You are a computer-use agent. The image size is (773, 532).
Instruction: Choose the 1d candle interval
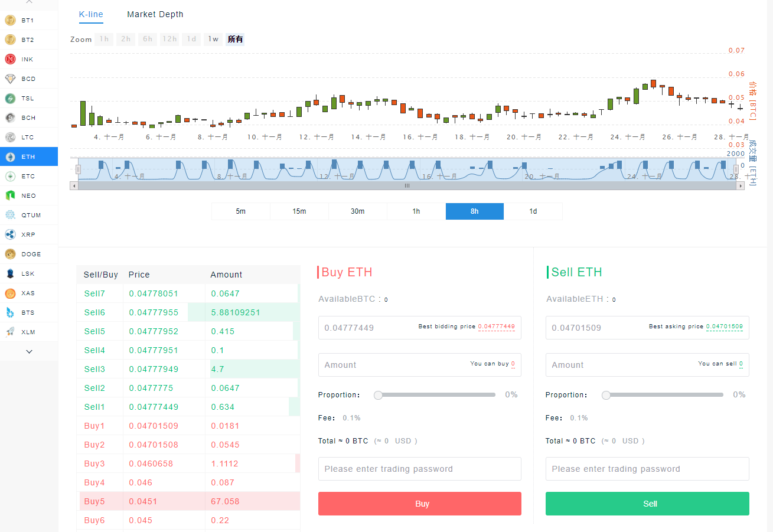tap(533, 211)
